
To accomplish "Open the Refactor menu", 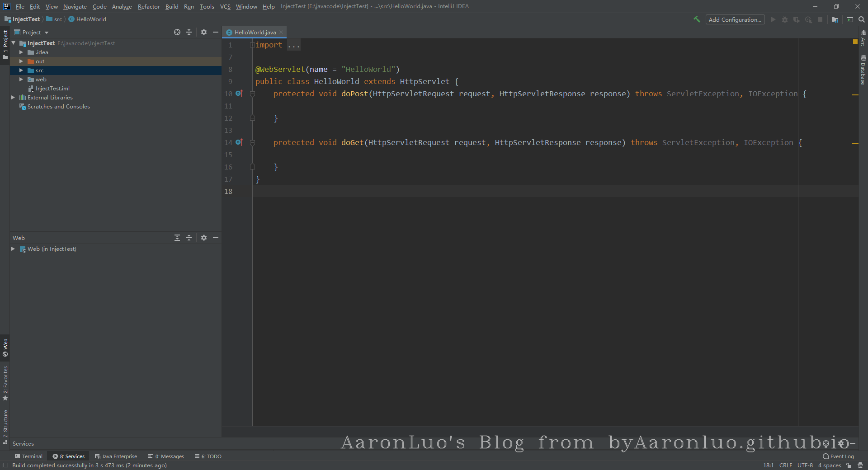I will [x=149, y=6].
